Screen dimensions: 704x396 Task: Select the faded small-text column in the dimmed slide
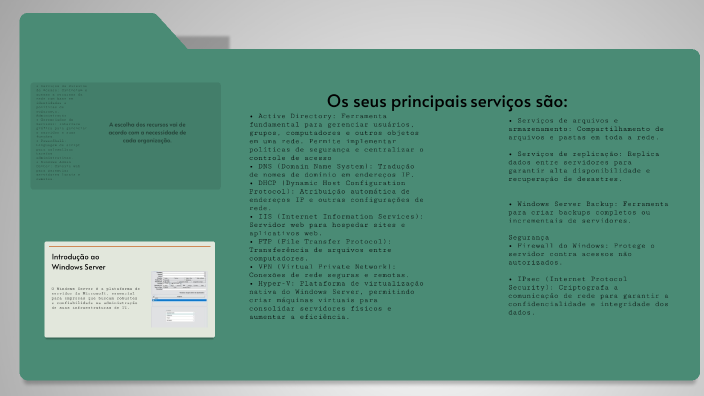[62, 132]
